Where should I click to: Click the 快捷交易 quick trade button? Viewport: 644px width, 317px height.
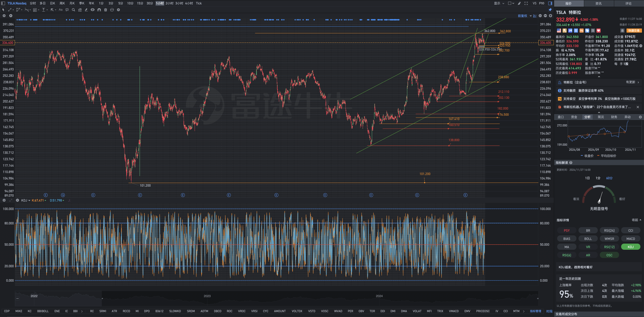(x=634, y=31)
